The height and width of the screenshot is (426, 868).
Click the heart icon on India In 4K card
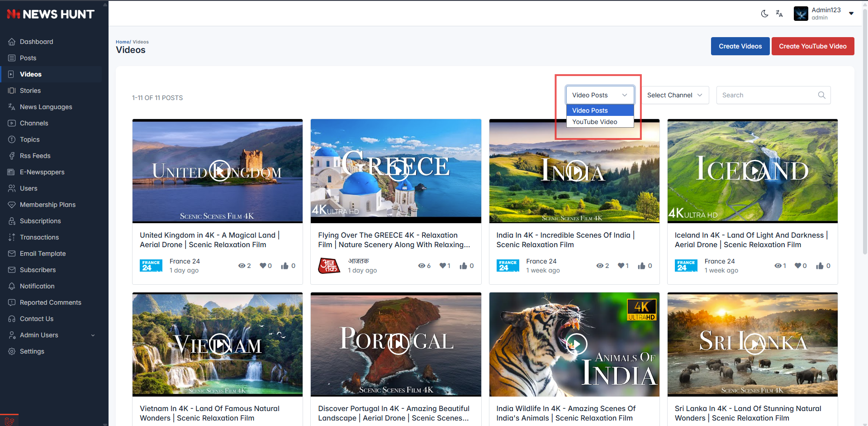pyautogui.click(x=621, y=266)
